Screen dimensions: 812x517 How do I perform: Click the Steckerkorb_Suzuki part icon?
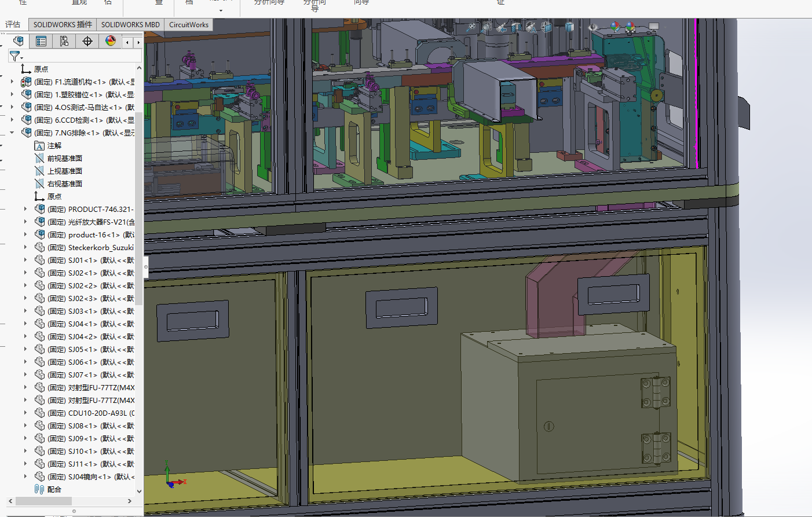click(x=39, y=247)
